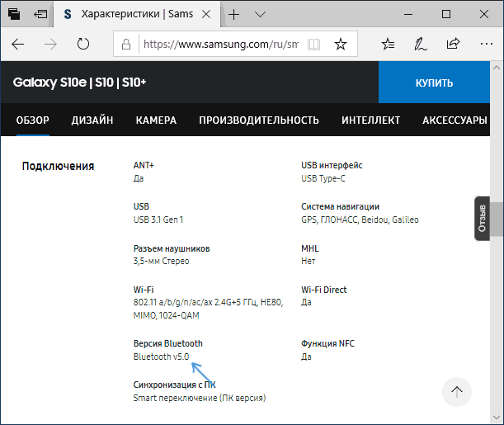Image resolution: width=504 pixels, height=425 pixels.
Task: Click the 3,5-мм Стерео value
Action: click(x=161, y=261)
